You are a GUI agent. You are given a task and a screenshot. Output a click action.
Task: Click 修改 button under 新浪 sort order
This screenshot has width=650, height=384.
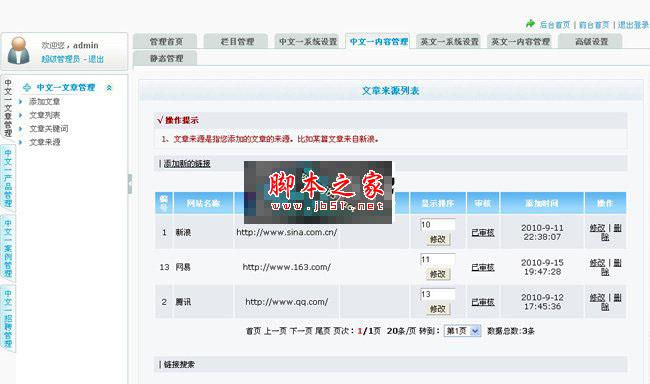[x=438, y=240]
